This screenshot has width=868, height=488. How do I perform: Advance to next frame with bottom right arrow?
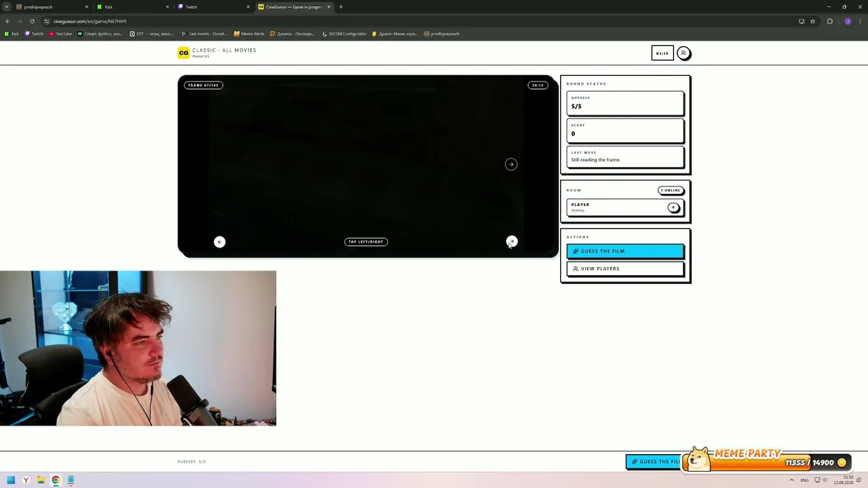[512, 242]
